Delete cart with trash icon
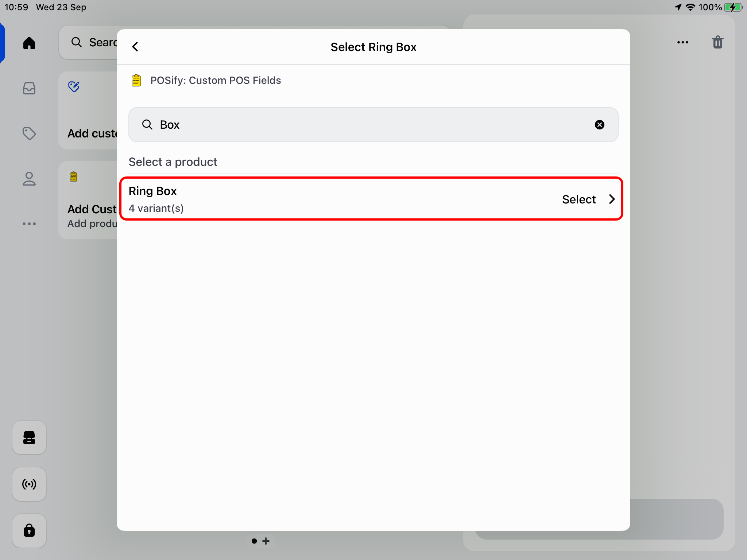 (x=717, y=42)
